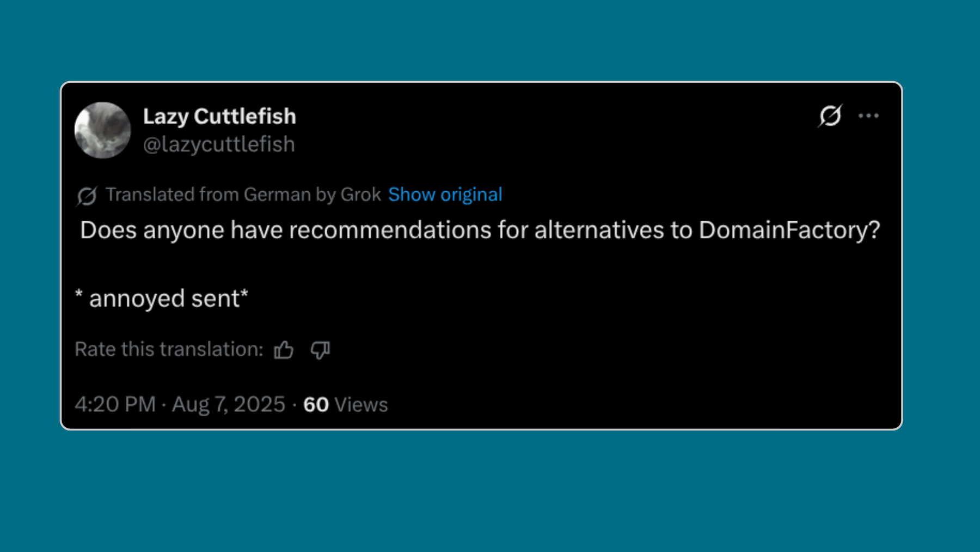Click the 4:20 PM timestamp
The image size is (980, 552).
115,405
